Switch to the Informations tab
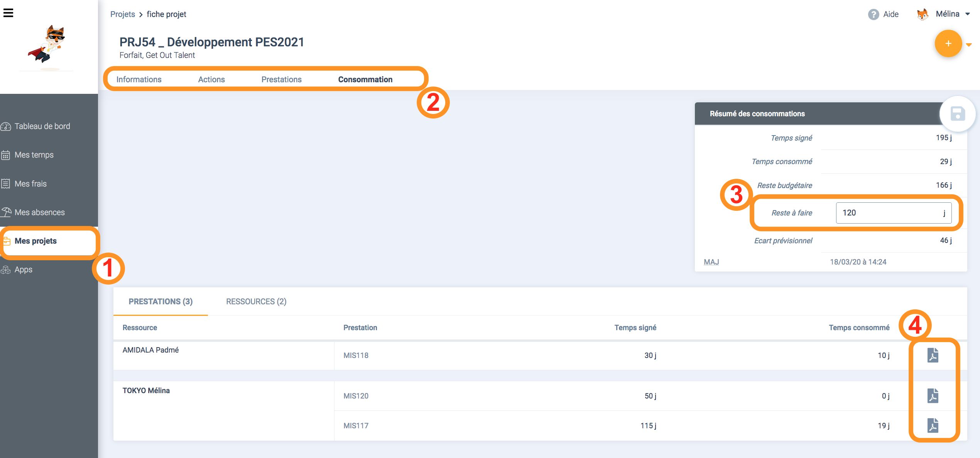Image resolution: width=980 pixels, height=458 pixels. (x=139, y=80)
